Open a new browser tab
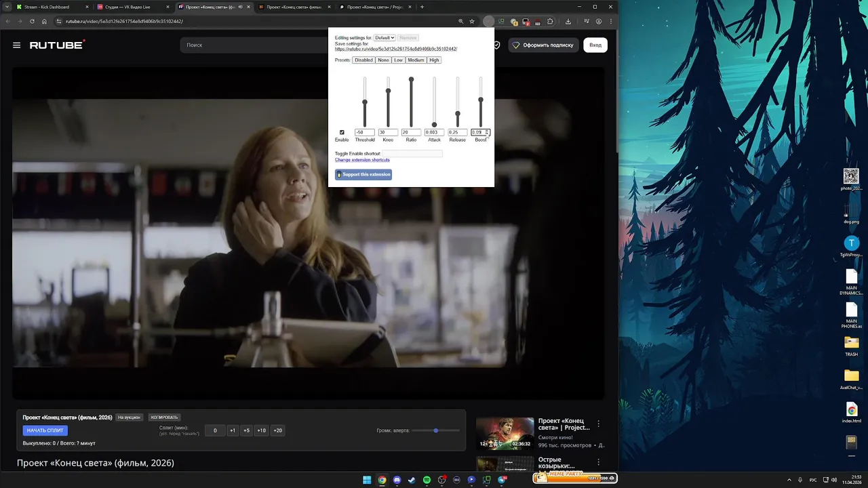The image size is (868, 488). (x=422, y=7)
